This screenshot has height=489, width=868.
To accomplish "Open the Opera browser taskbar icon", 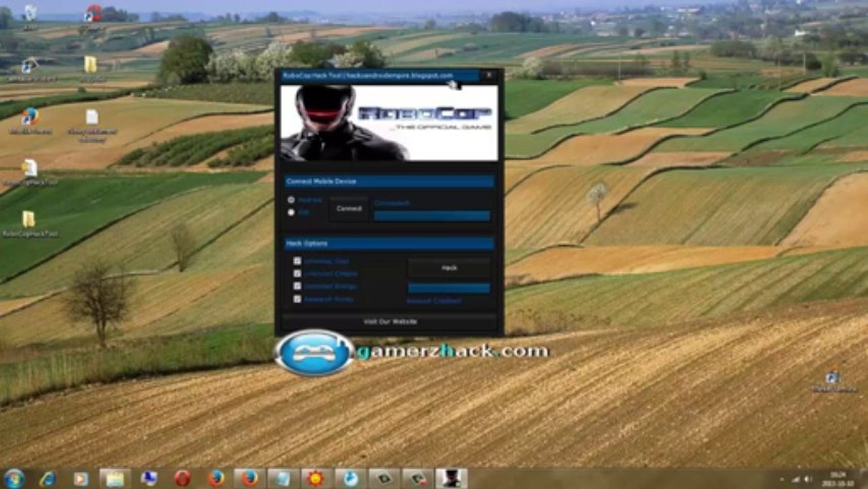I will (182, 479).
